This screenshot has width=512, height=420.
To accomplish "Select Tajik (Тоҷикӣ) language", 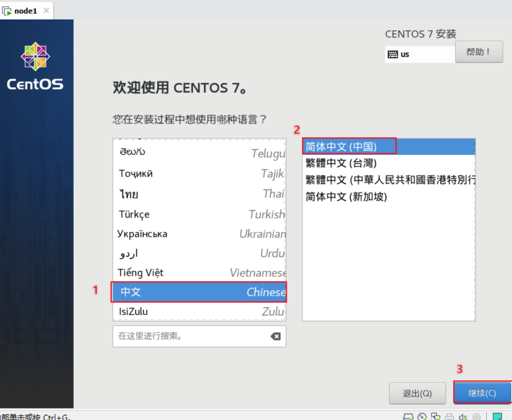I will click(199, 173).
